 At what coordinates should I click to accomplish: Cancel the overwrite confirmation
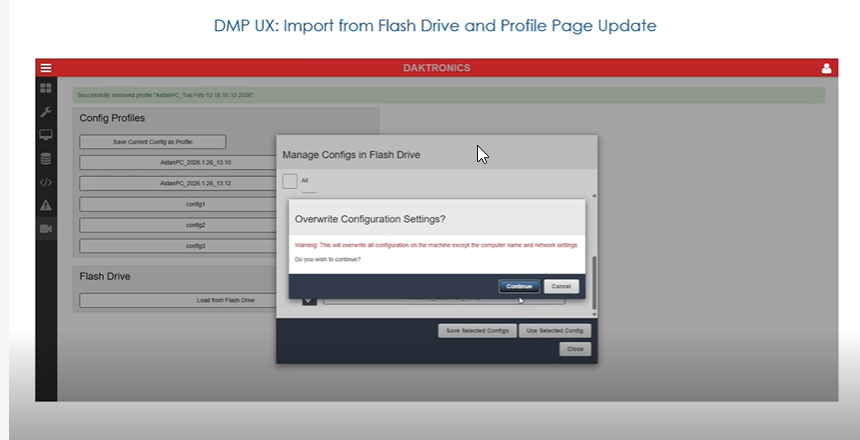[x=561, y=286]
